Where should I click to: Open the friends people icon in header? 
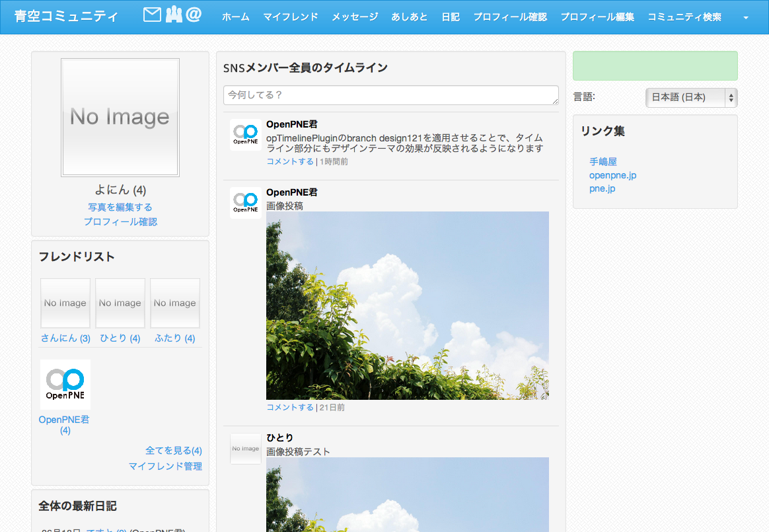point(173,15)
